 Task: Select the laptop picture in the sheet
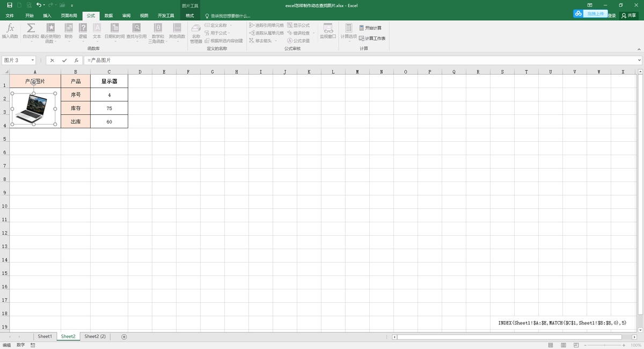pyautogui.click(x=33, y=108)
